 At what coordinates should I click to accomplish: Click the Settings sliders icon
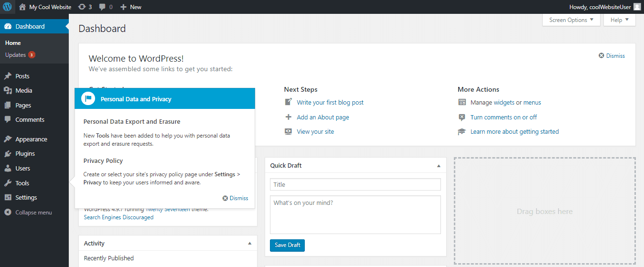pyautogui.click(x=8, y=197)
